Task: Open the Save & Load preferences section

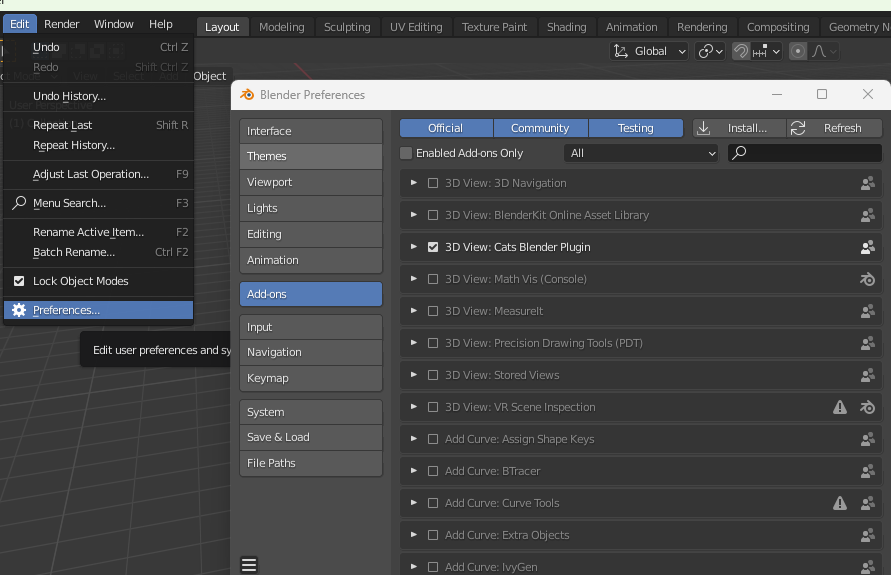Action: point(311,437)
